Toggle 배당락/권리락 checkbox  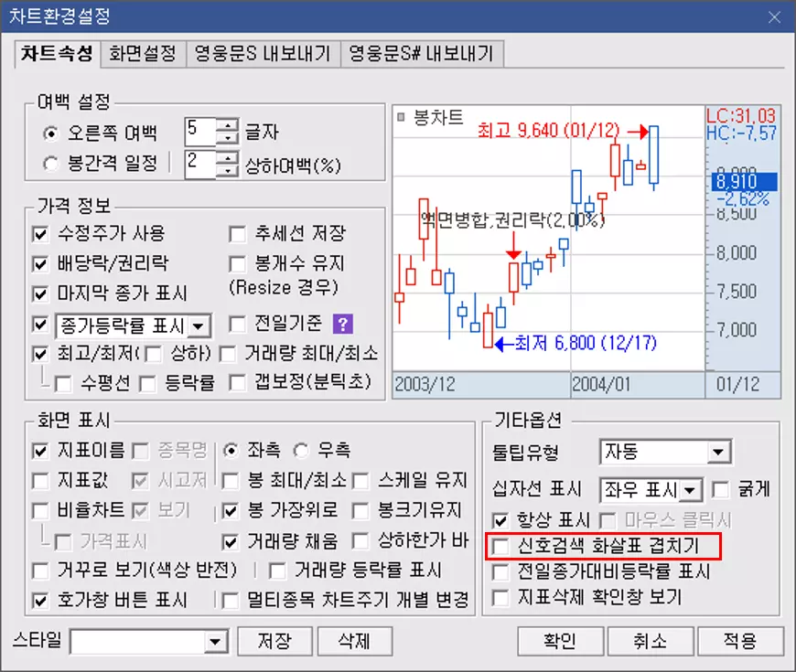tap(40, 263)
